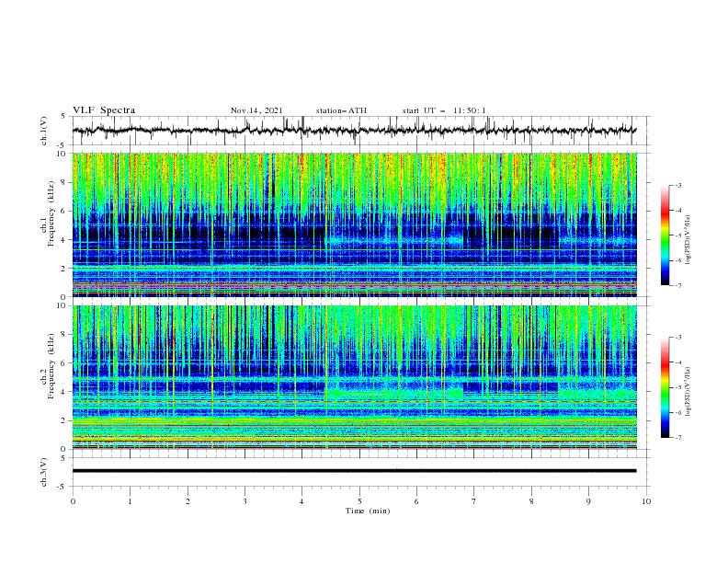Click the ch.3 flat black voltage trace
The image size is (728, 563).
pyautogui.click(x=354, y=471)
